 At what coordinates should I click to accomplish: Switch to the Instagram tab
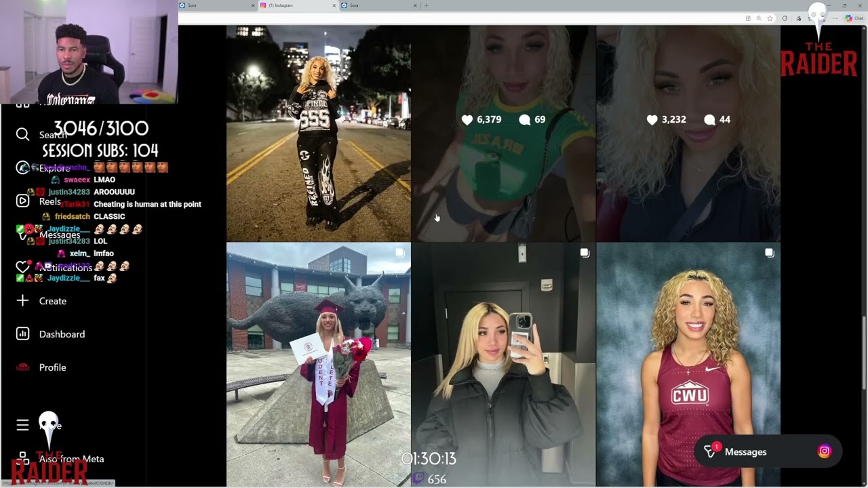coord(298,5)
